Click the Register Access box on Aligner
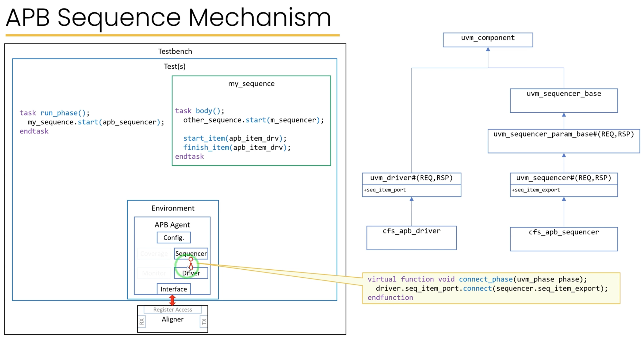Image resolution: width=644 pixels, height=337 pixels. point(173,310)
